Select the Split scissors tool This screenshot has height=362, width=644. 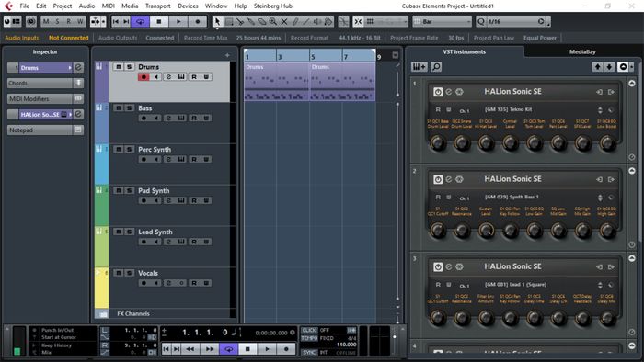click(240, 21)
